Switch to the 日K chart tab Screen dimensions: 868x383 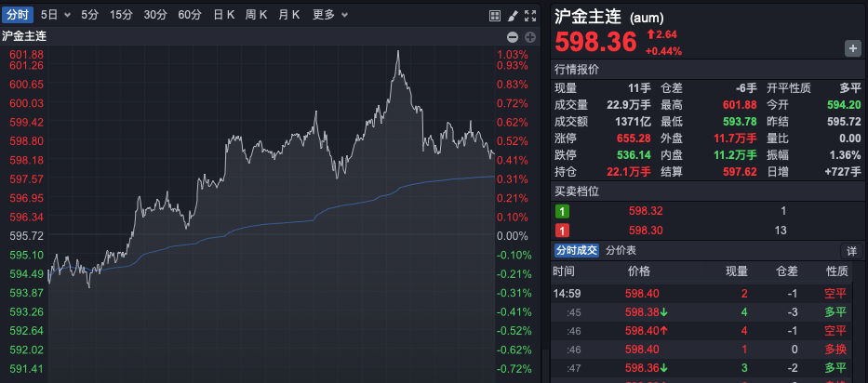tap(223, 15)
